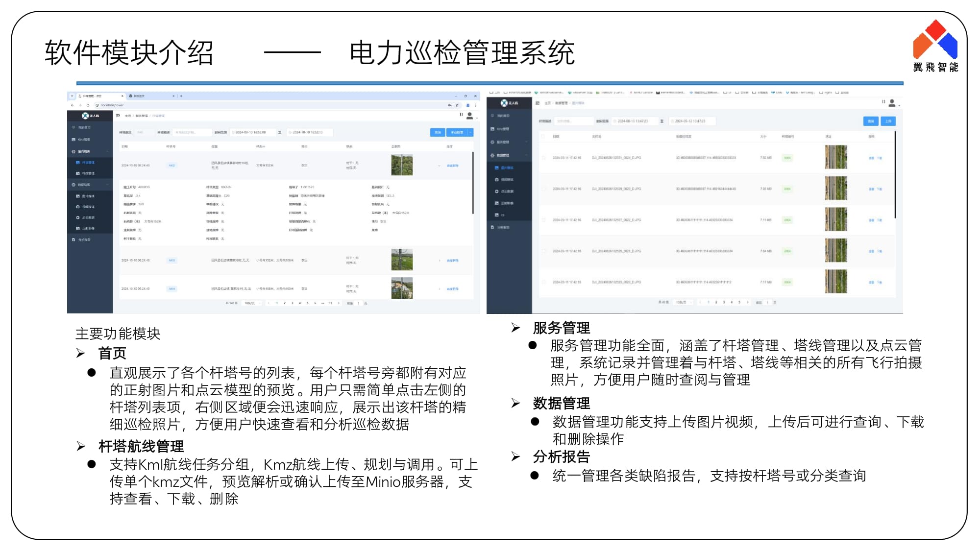Open 分析报告 menu in left sidebar

pos(84,240)
